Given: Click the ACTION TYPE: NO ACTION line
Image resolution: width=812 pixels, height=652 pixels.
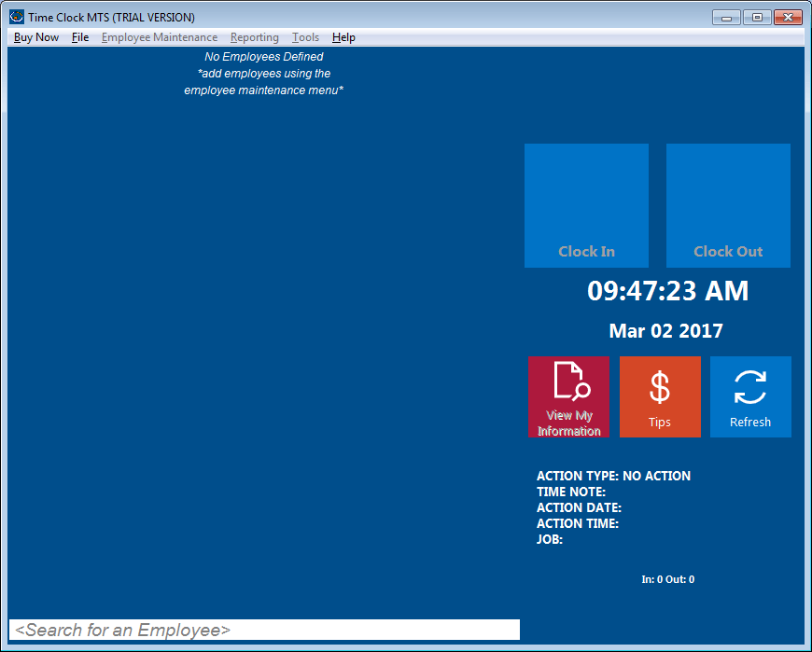Looking at the screenshot, I should tap(613, 476).
